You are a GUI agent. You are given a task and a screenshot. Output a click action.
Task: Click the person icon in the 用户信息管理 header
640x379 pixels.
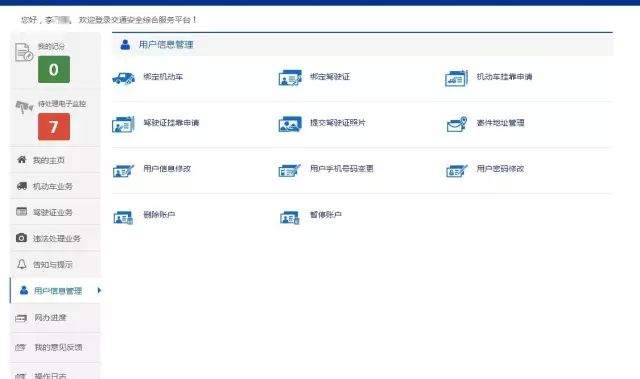125,44
